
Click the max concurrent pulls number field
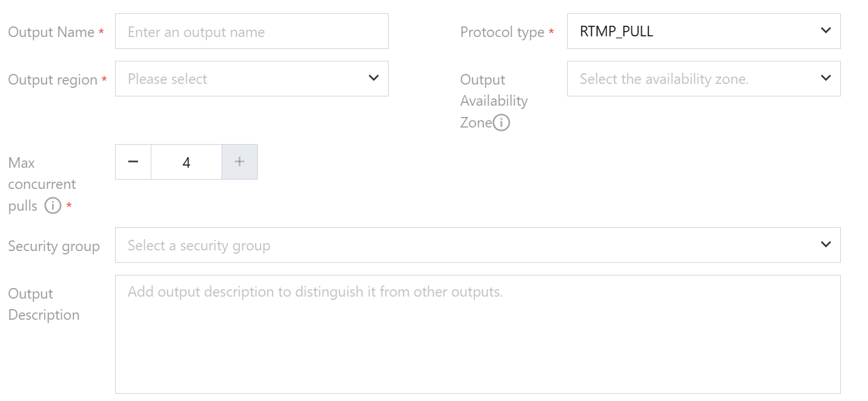pos(186,162)
